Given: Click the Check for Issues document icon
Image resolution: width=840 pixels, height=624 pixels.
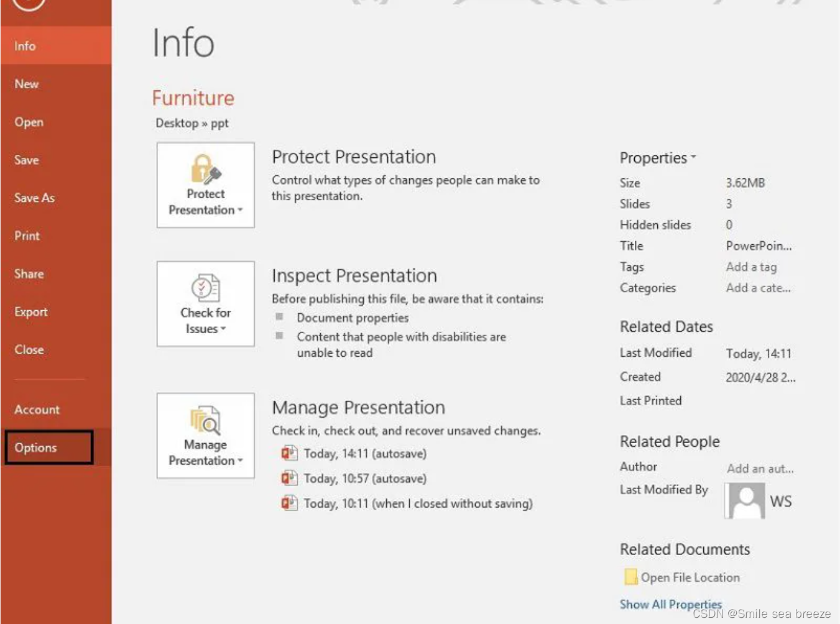Looking at the screenshot, I should (206, 288).
